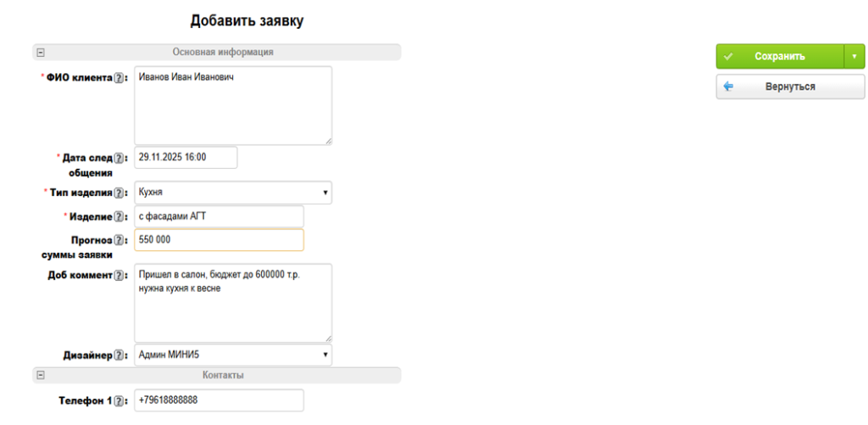
Task: Open the Тип изделия dropdown
Action: click(233, 193)
